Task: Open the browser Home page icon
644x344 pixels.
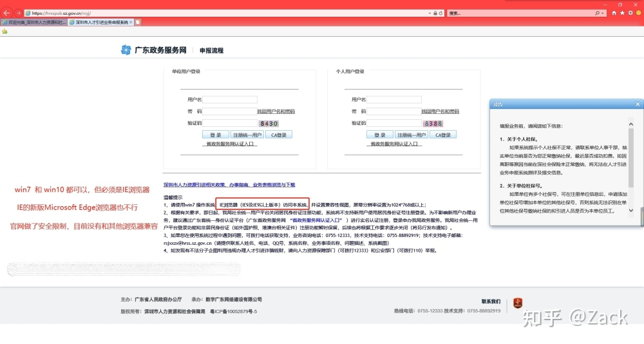Action: [614, 13]
